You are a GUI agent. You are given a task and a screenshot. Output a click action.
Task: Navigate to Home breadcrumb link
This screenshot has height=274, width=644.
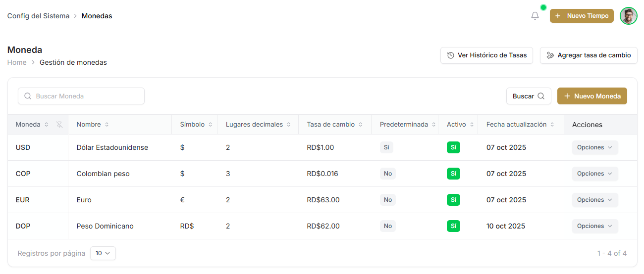point(17,62)
